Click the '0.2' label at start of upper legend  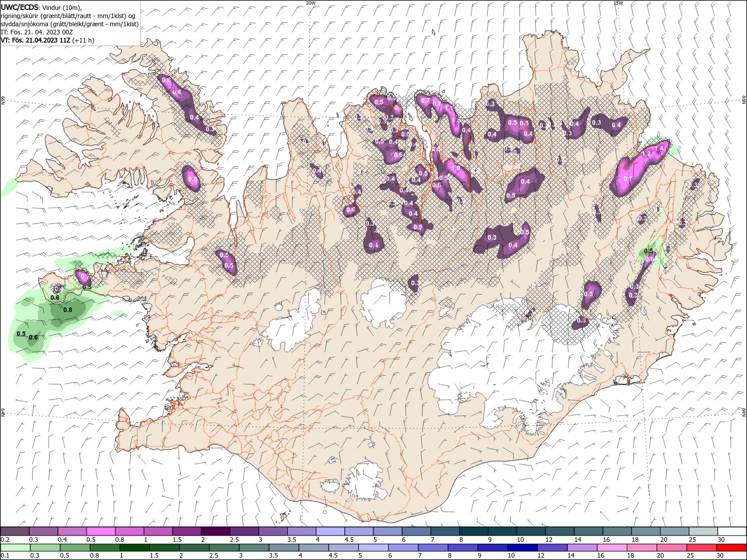5,540
